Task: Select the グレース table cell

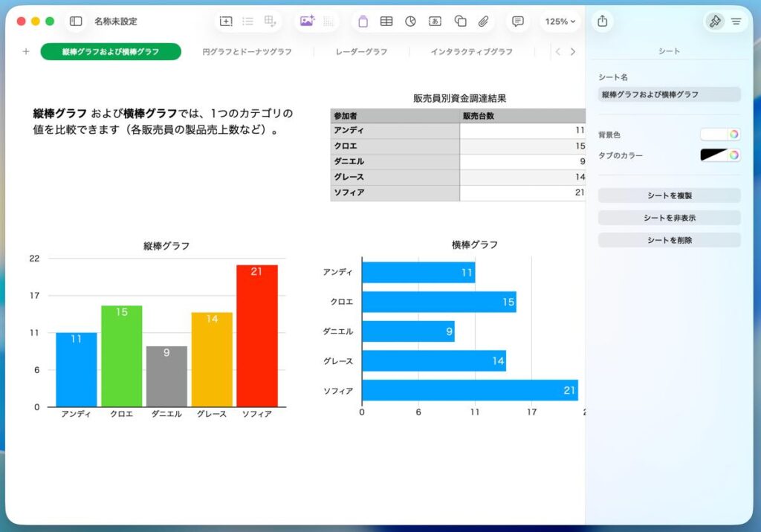Action: point(395,177)
